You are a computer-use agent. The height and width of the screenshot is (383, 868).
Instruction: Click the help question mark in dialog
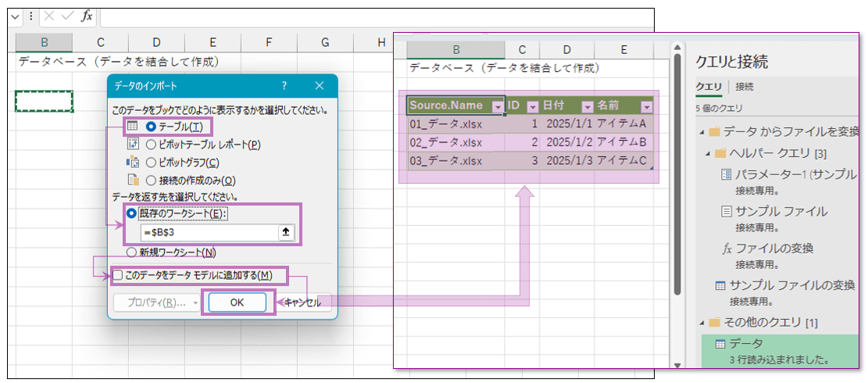284,85
